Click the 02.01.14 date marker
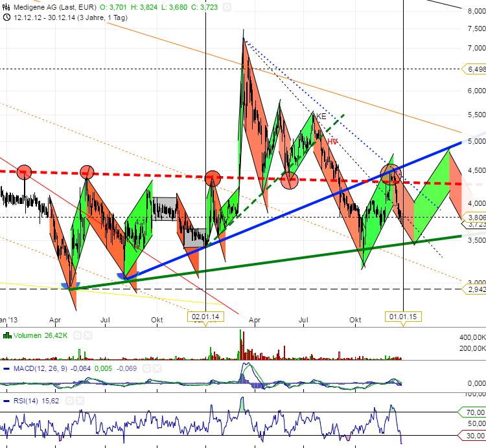The image size is (486, 448). pyautogui.click(x=205, y=317)
